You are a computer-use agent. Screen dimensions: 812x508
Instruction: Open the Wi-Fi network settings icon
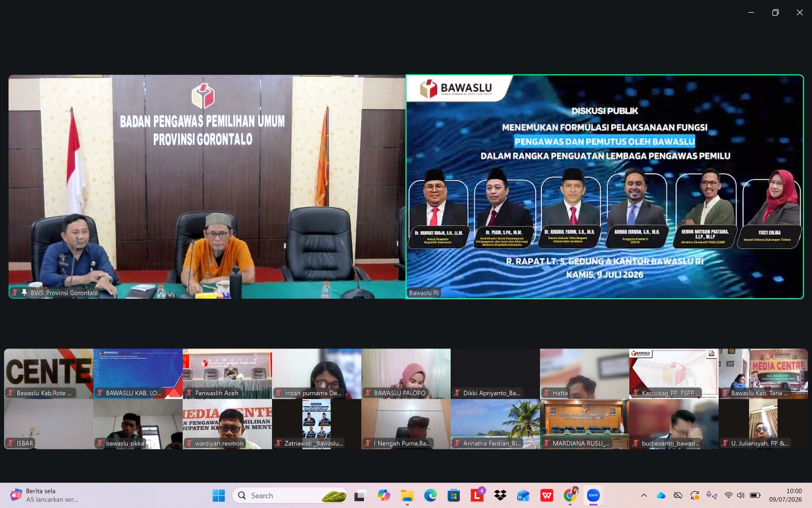tap(729, 495)
